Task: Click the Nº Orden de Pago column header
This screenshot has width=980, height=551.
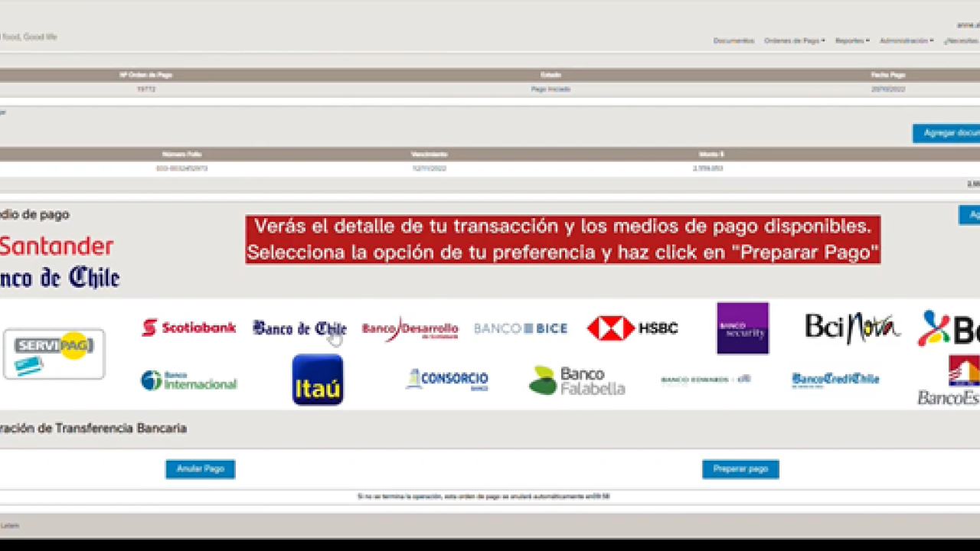Action: pyautogui.click(x=145, y=75)
